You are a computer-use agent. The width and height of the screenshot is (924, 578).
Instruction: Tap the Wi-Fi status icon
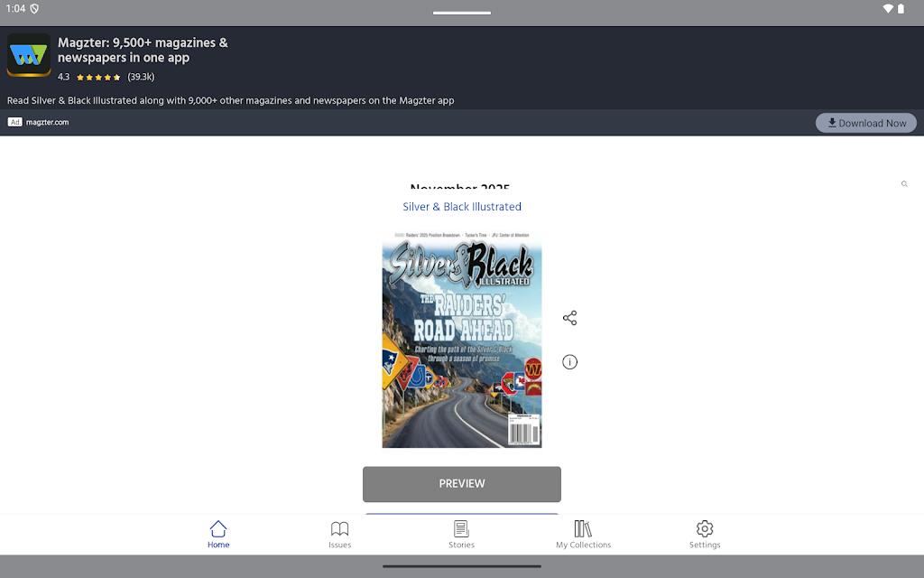coord(888,8)
